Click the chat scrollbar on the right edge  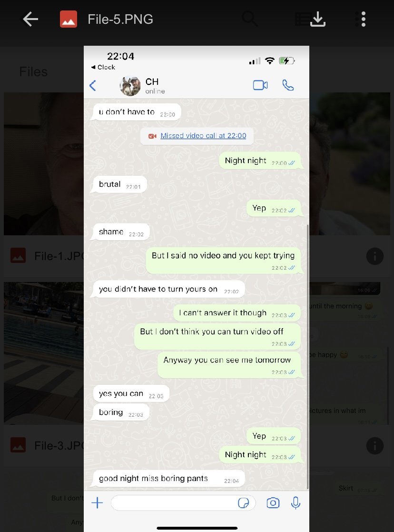[307, 356]
